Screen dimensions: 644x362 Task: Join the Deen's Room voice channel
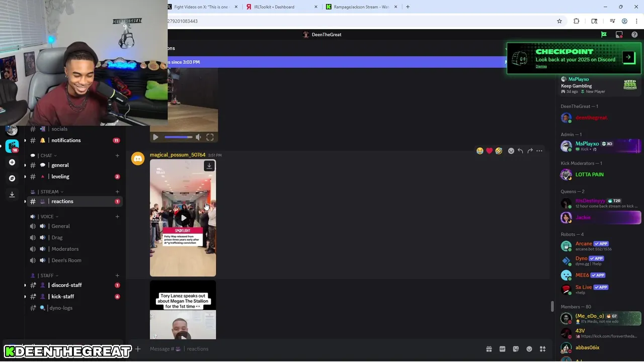(75, 260)
